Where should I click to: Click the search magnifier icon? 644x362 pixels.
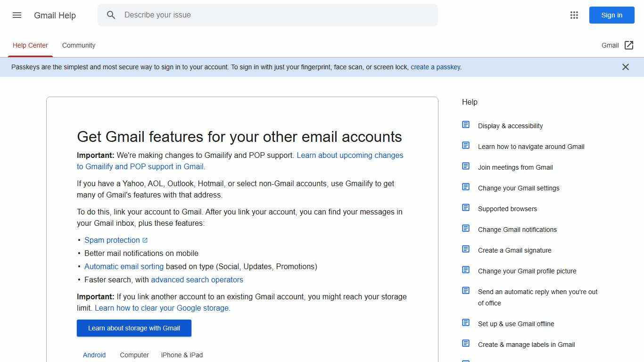[111, 15]
